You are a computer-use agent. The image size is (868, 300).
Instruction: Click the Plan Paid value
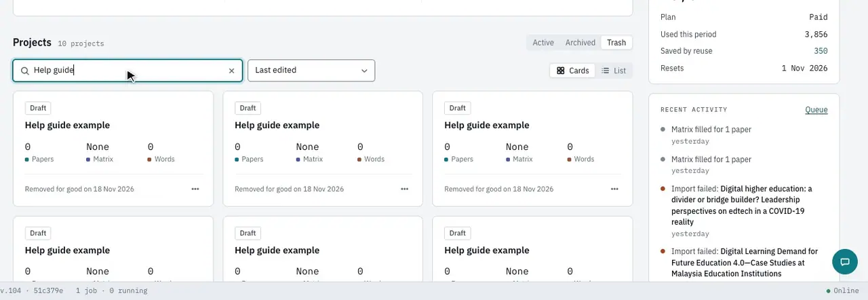pos(818,17)
